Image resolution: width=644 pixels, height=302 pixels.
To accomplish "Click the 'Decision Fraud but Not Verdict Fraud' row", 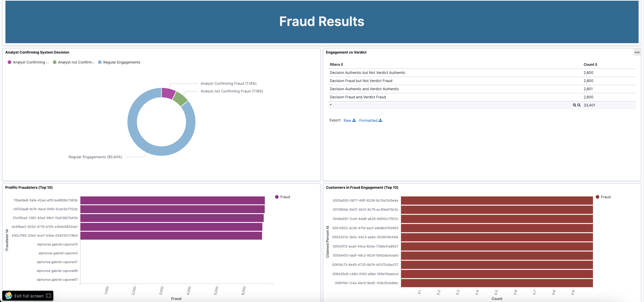I will tap(482, 81).
